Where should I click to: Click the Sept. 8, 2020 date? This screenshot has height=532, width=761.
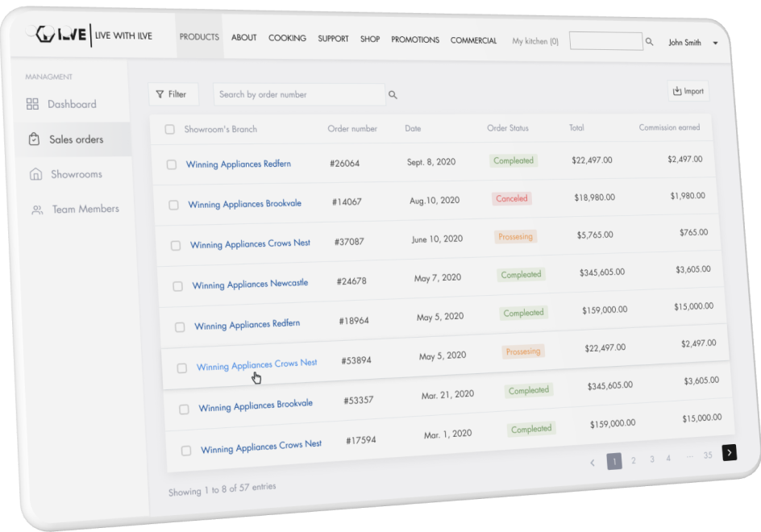pos(431,162)
